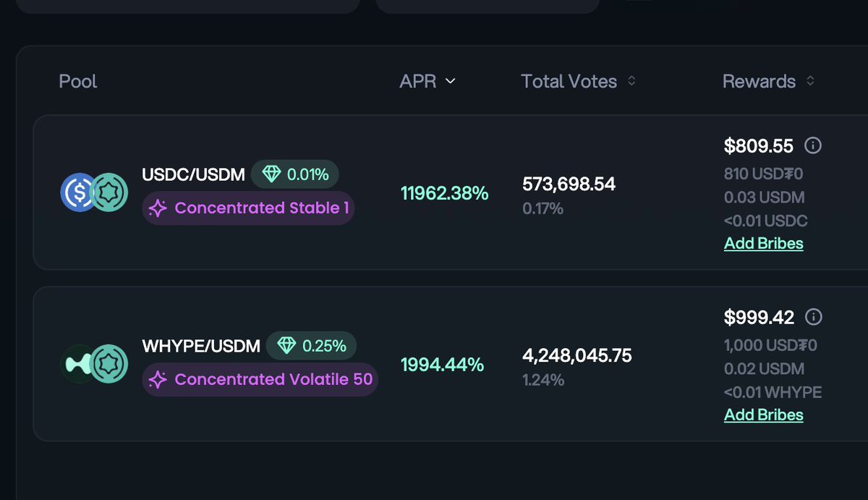Click diamond icon in the 0.01% fee badge
Screen dimensions: 868x500
click(271, 174)
